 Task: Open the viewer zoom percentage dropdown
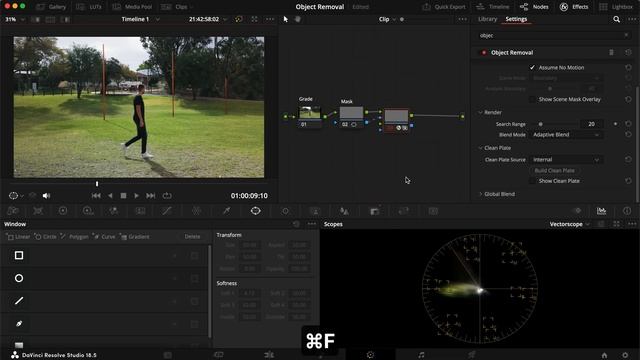15,19
